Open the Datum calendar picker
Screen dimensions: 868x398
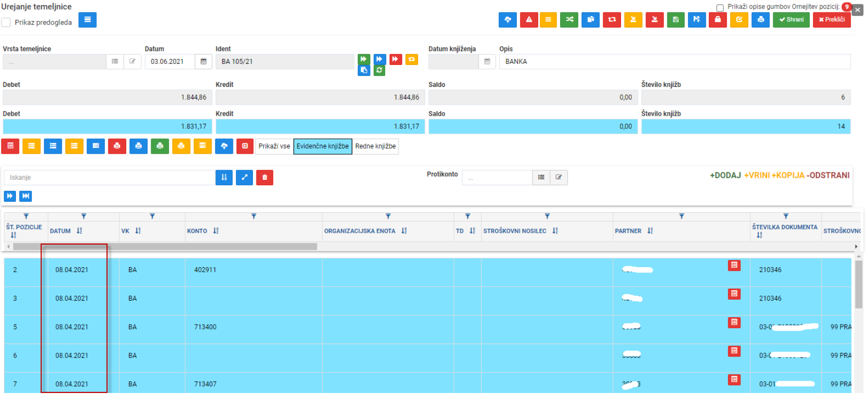(204, 61)
